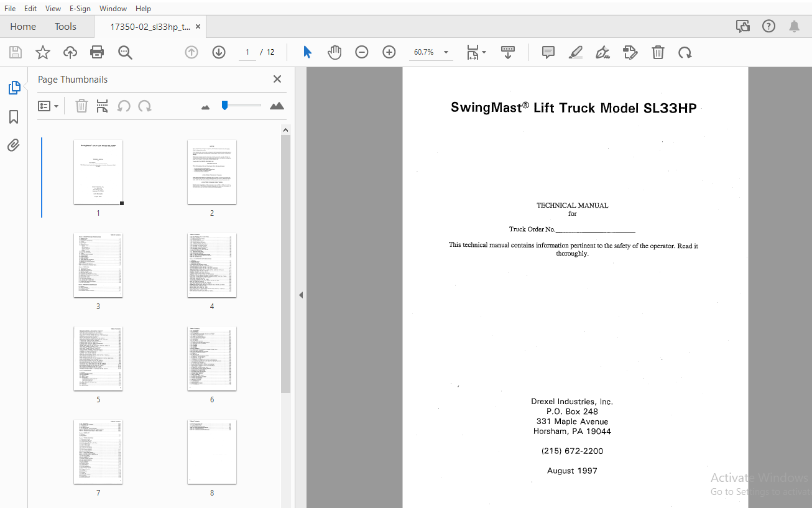
Task: Delete selected page in thumbnails panel
Action: pos(81,106)
